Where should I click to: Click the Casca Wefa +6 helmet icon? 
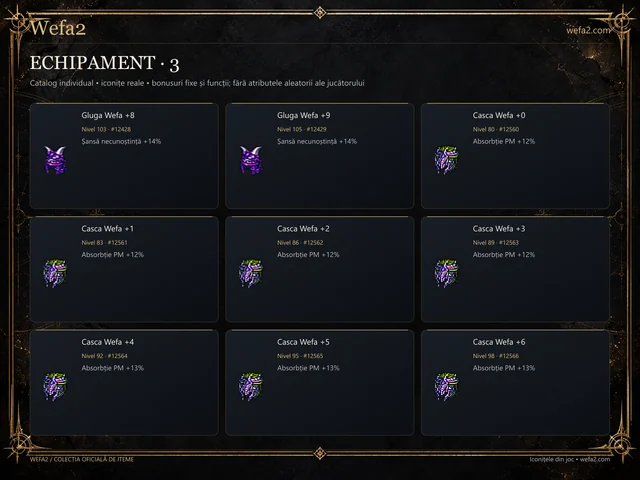446,386
